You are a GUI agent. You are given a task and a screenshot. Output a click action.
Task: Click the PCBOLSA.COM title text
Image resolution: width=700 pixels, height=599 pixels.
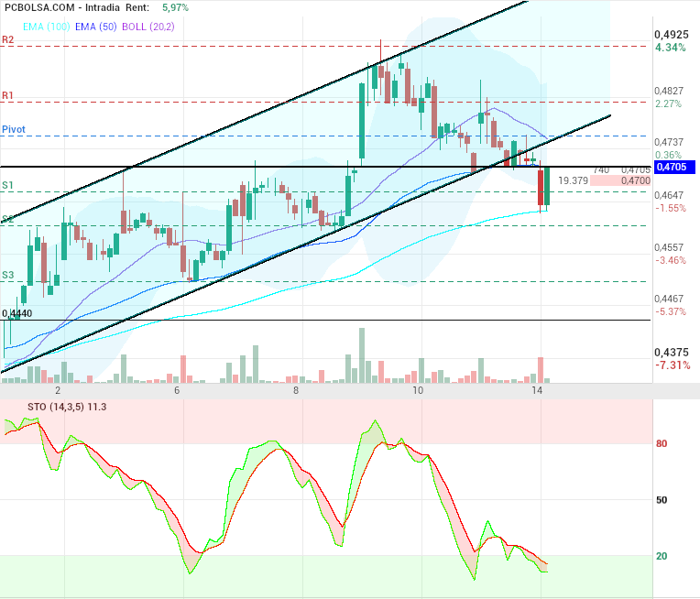(x=41, y=7)
